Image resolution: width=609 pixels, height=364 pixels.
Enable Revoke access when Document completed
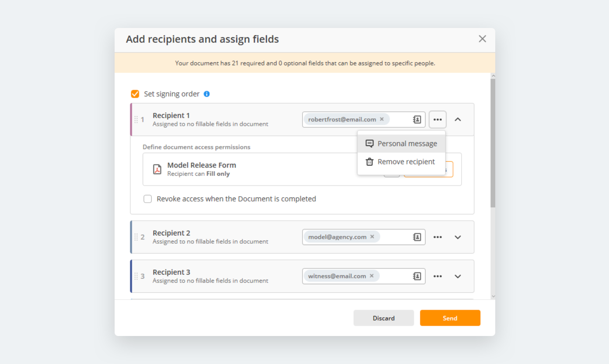148,199
